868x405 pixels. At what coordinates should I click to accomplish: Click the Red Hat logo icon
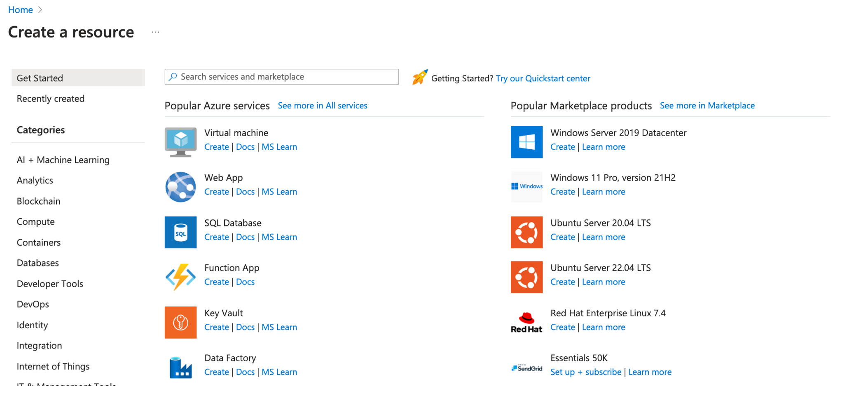tap(526, 322)
